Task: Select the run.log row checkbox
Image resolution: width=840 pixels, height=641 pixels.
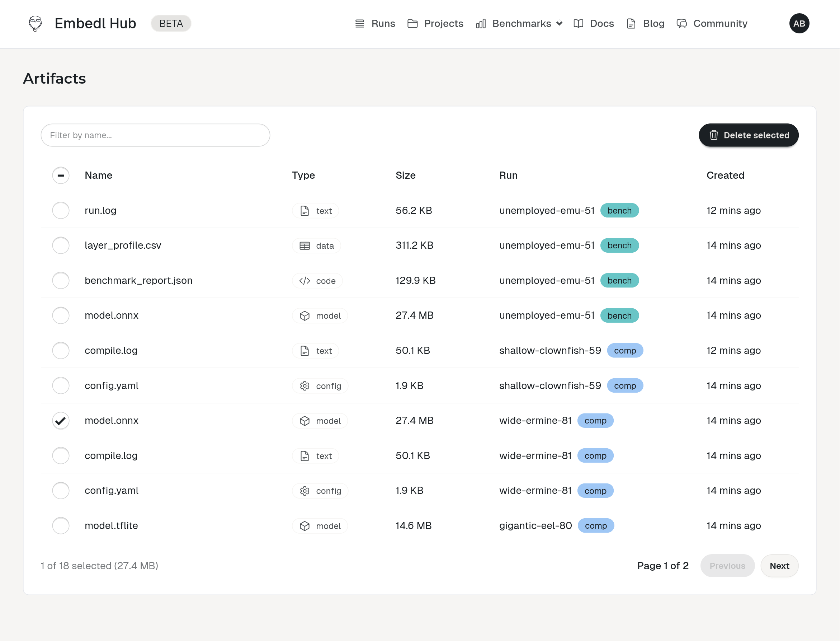Action: click(x=61, y=210)
